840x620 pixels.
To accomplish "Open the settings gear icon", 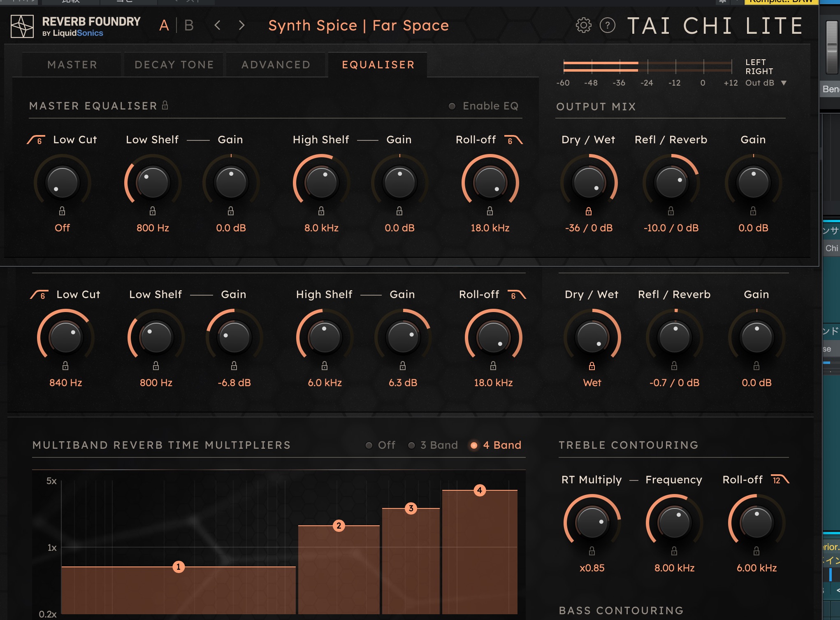I will click(583, 26).
